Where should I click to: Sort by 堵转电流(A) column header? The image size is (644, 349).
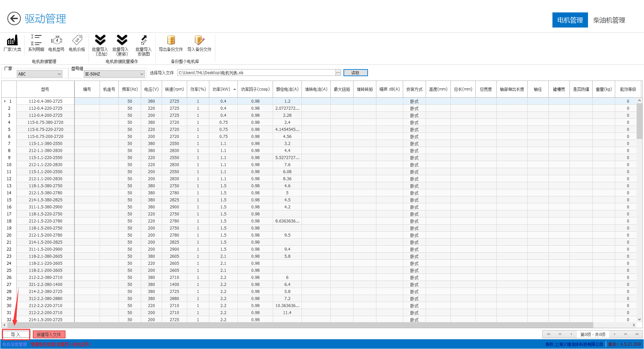point(316,89)
